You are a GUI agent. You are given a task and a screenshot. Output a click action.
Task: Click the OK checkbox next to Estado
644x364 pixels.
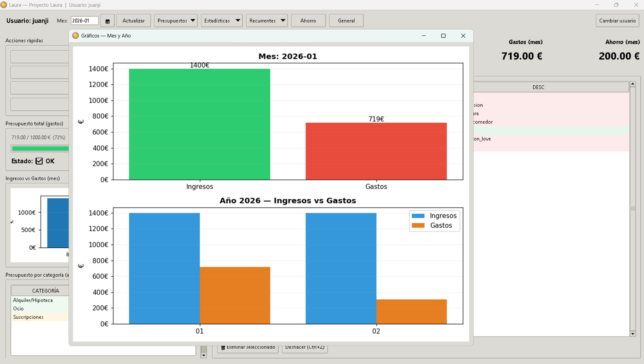point(39,161)
